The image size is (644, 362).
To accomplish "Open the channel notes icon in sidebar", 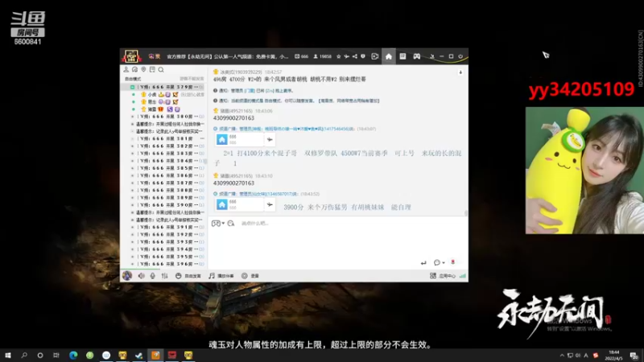I will (x=152, y=70).
